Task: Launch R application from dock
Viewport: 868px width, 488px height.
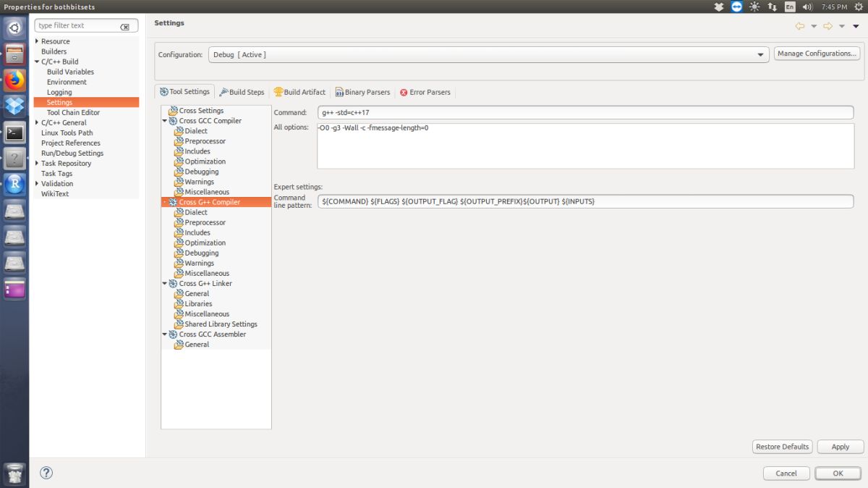Action: (x=14, y=184)
